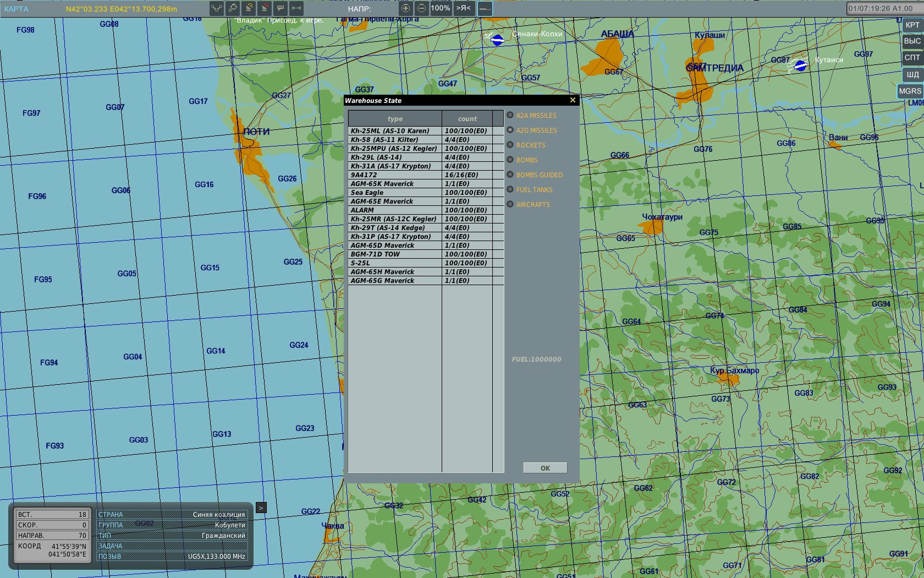The height and width of the screenshot is (578, 924).
Task: Click the FUEL:1000000 value
Action: coord(536,359)
